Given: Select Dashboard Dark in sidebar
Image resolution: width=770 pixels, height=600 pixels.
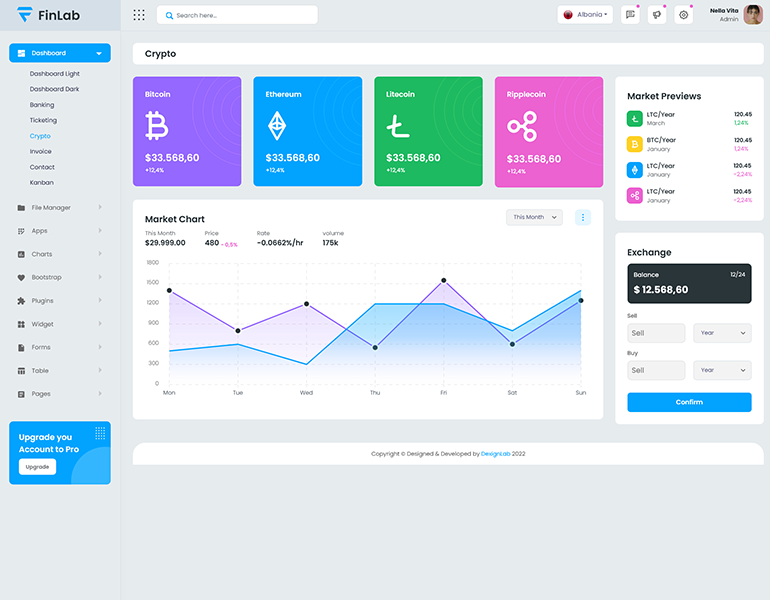Looking at the screenshot, I should (x=54, y=89).
